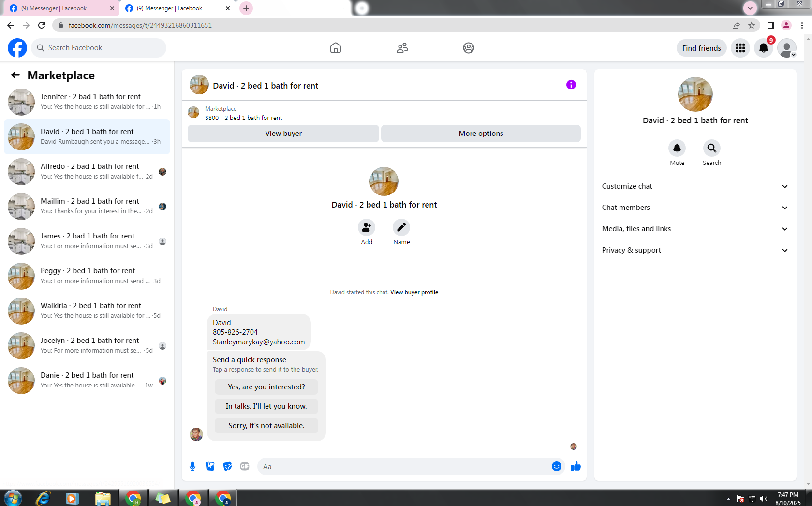Bookmark this page with star icon
Screen dimensions: 812x506
[752, 25]
